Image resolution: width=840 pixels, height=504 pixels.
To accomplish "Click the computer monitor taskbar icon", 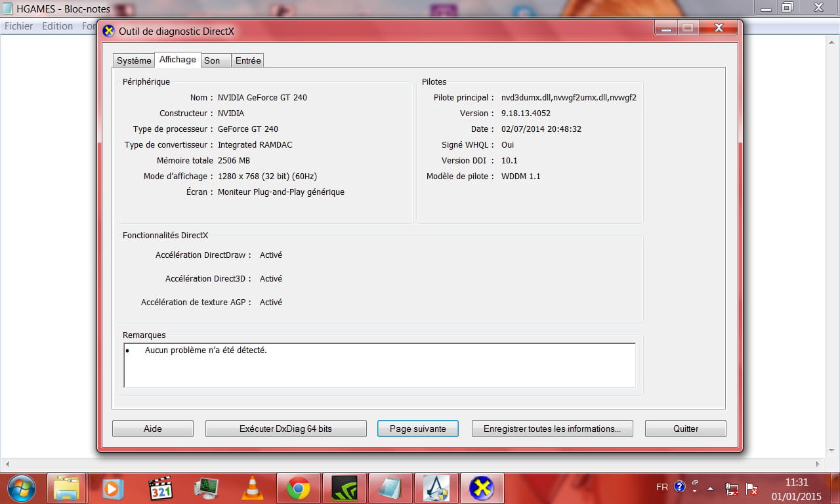I will coord(207,489).
